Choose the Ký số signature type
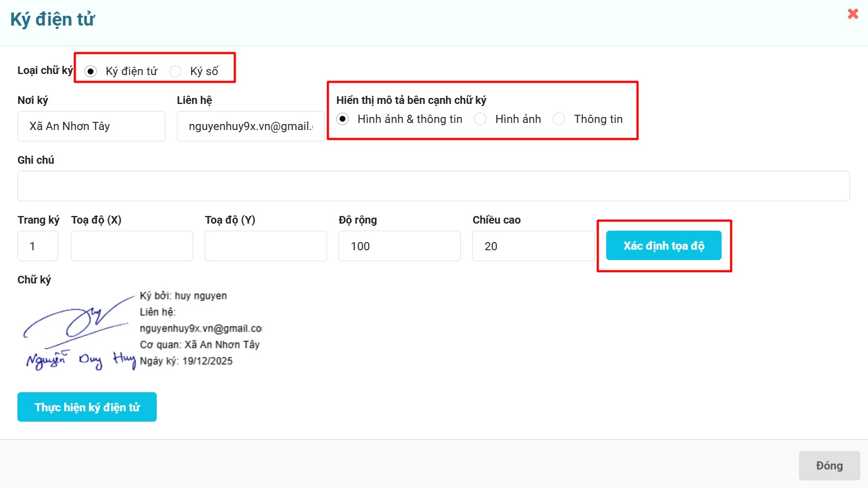Viewport: 868px width, 488px height. tap(175, 71)
